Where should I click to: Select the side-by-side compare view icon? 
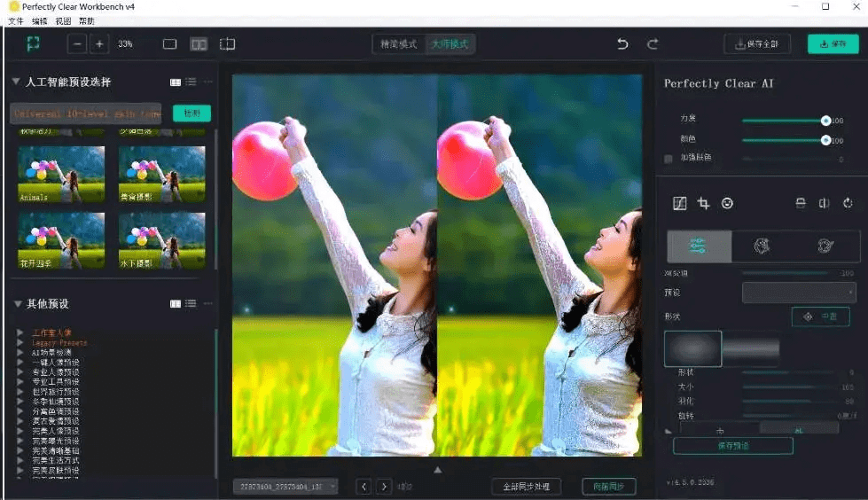(199, 43)
